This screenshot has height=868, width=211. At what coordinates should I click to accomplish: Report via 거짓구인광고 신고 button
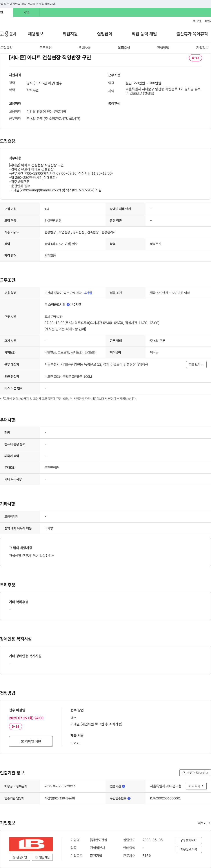195,773
